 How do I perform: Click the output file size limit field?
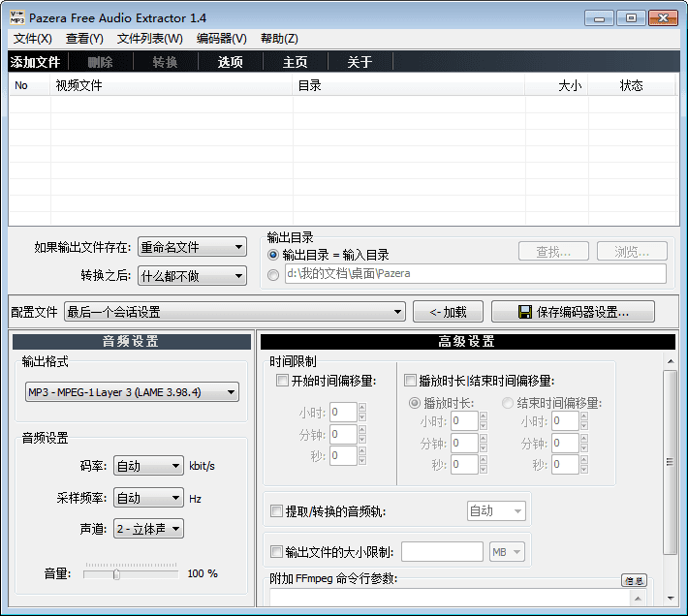coord(442,551)
